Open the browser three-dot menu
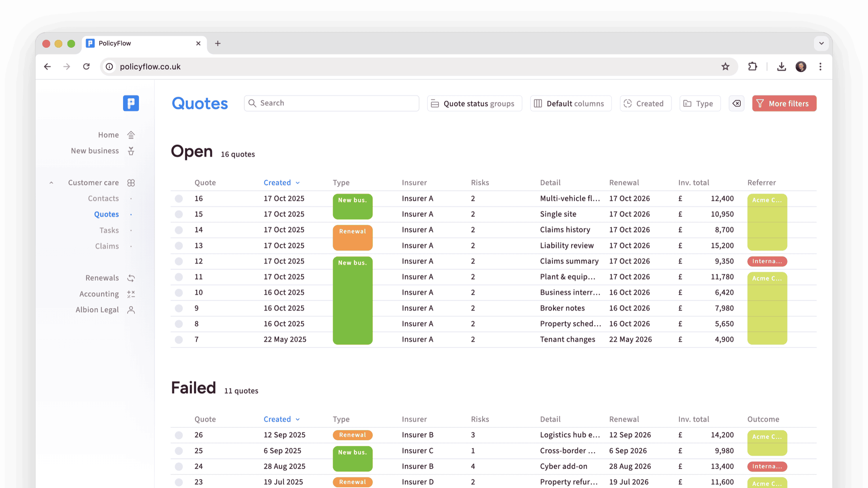The width and height of the screenshot is (868, 488). coord(820,67)
